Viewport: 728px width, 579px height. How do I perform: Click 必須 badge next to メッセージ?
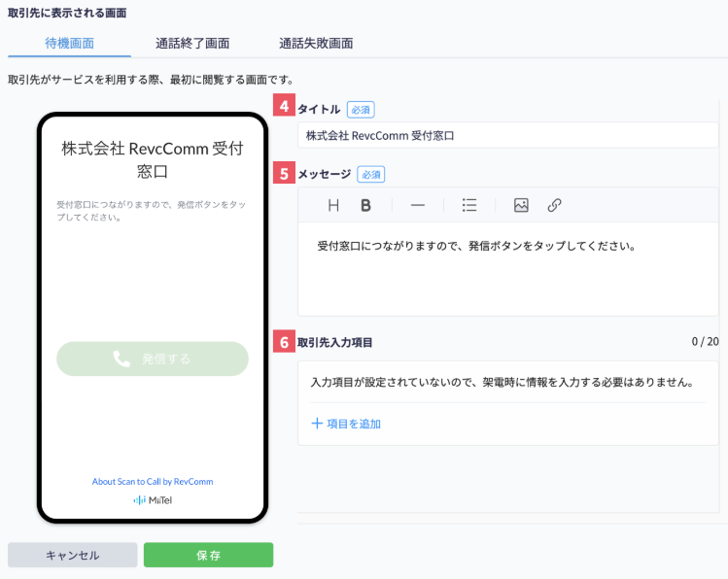pos(371,175)
